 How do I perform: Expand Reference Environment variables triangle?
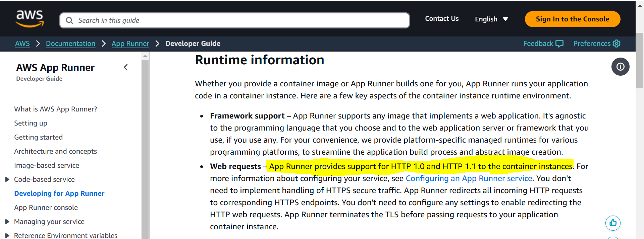[7, 236]
